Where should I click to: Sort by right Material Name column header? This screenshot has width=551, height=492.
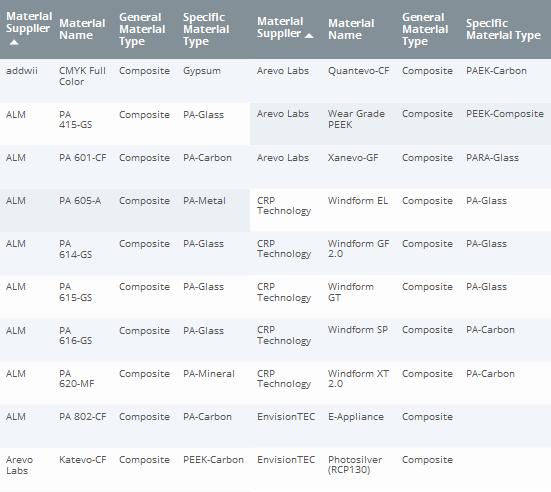[x=351, y=29]
